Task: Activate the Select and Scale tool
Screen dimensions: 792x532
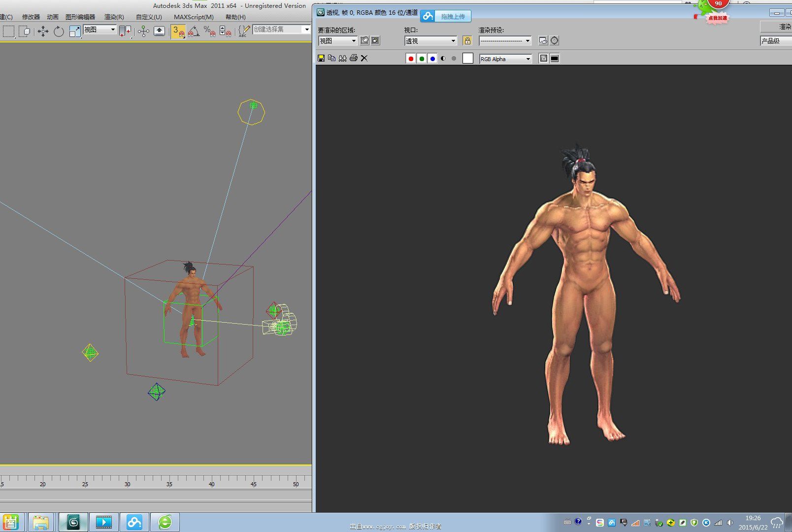Action: (x=74, y=32)
